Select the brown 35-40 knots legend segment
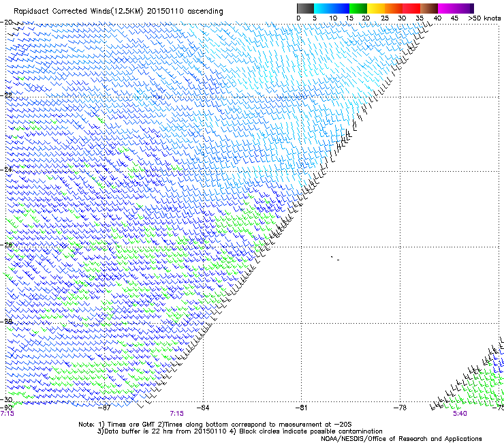504x443 pixels. (429, 8)
